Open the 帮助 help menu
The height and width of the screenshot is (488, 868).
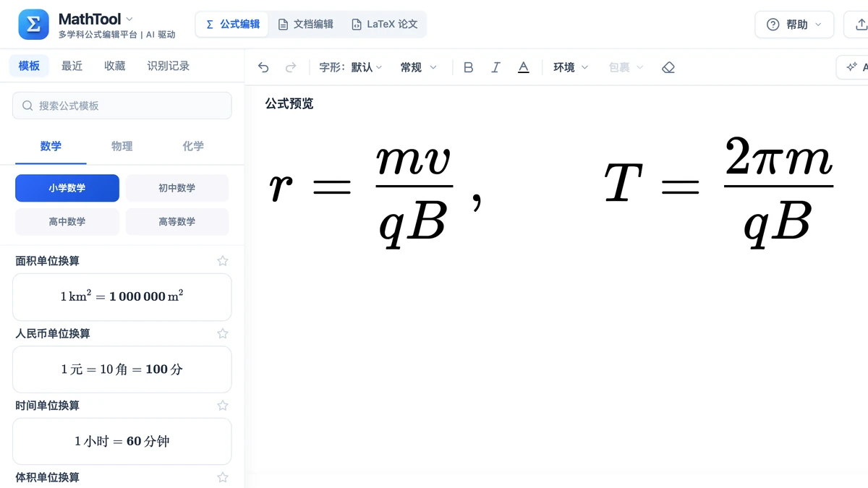click(794, 25)
